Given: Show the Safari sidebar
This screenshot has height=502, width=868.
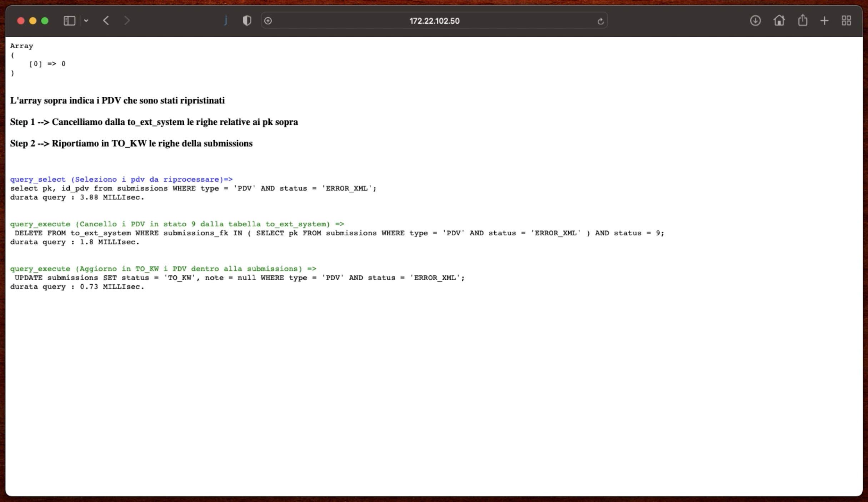Looking at the screenshot, I should (x=69, y=21).
